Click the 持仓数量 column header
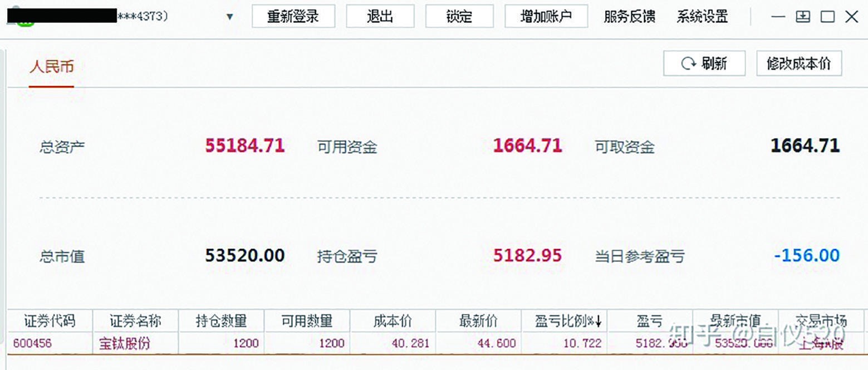The width and height of the screenshot is (868, 370). [x=222, y=320]
